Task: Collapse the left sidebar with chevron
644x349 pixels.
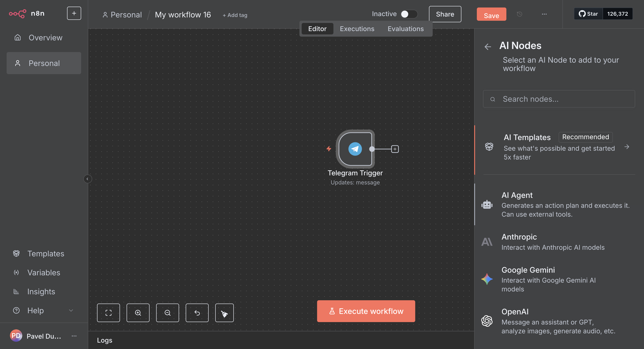Action: (x=87, y=179)
